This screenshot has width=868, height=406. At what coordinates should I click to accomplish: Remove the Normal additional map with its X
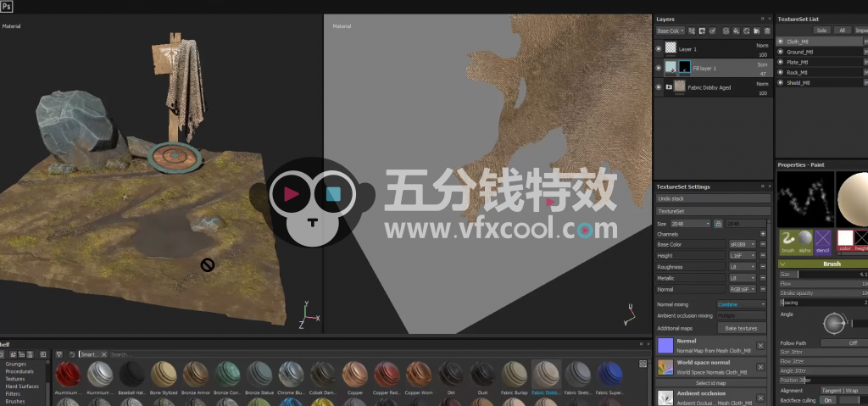point(760,346)
